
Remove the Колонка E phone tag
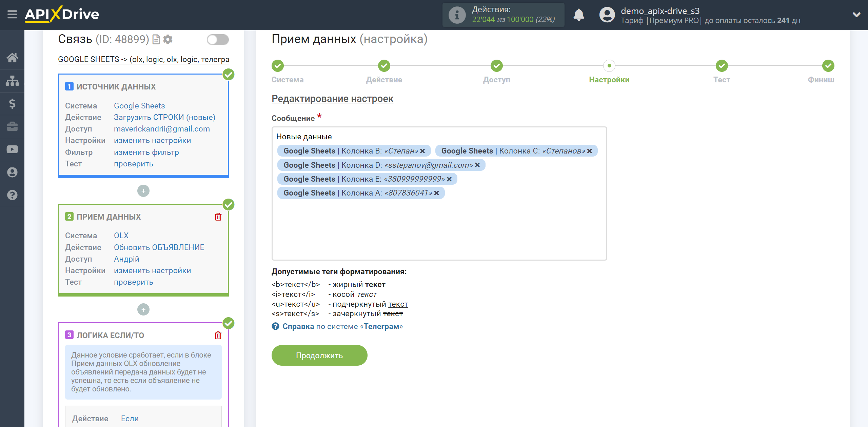coord(449,179)
